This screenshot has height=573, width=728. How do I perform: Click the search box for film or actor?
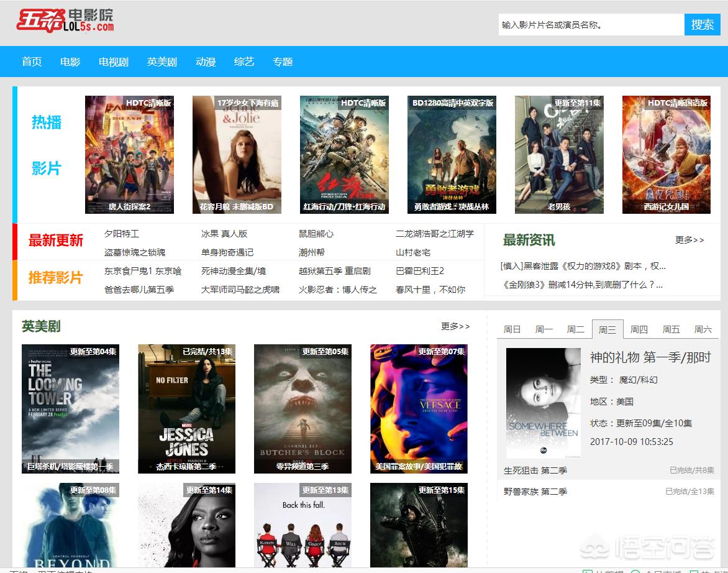point(591,25)
